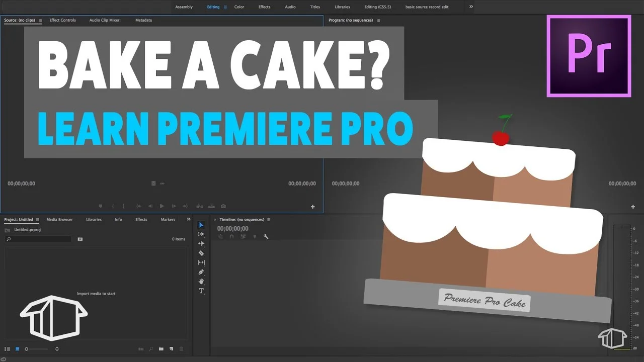
Task: Click Mark Out in Source monitor
Action: click(x=123, y=206)
